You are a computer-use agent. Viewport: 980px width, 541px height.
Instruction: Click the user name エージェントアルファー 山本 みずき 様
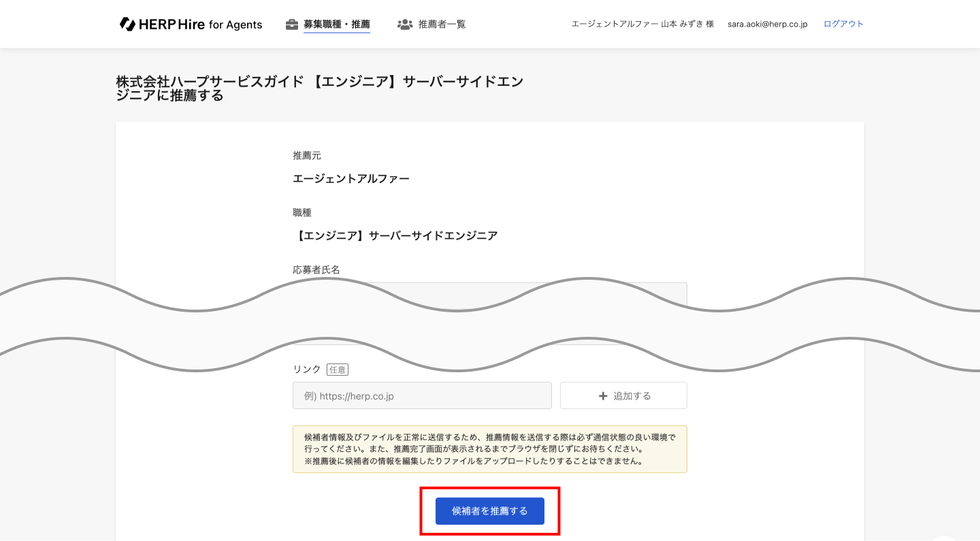coord(642,24)
